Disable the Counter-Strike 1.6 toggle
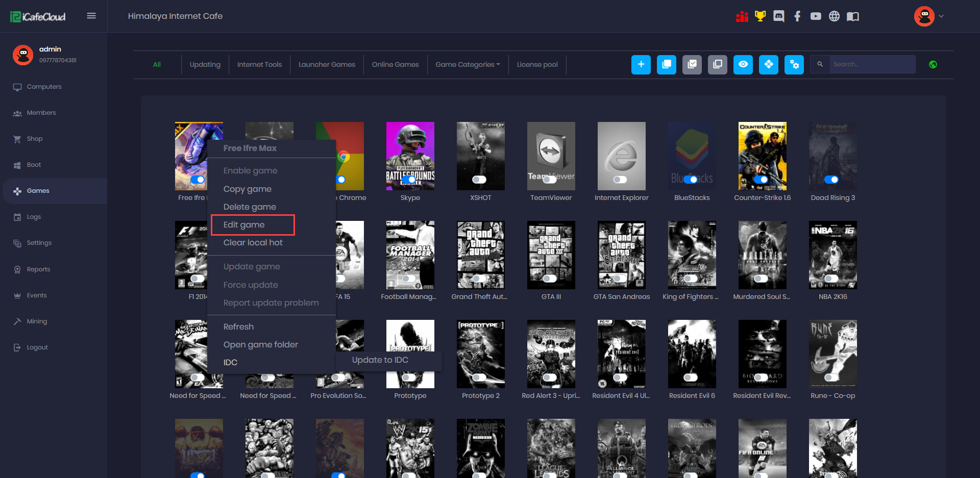 [x=761, y=180]
